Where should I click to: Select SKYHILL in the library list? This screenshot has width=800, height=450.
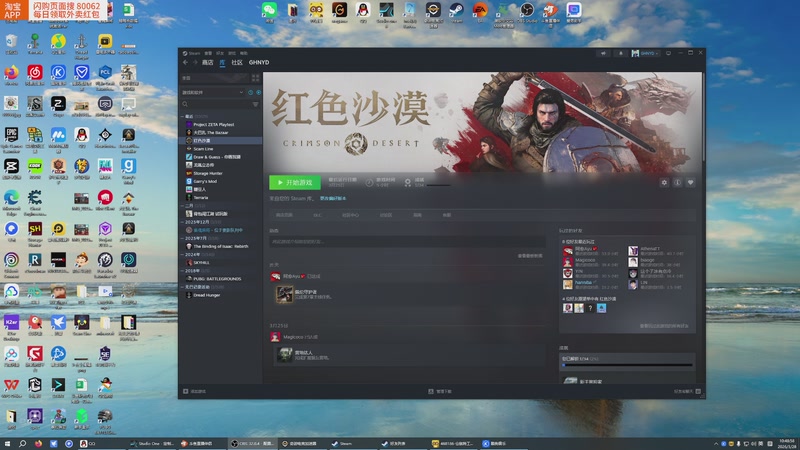pos(221,263)
